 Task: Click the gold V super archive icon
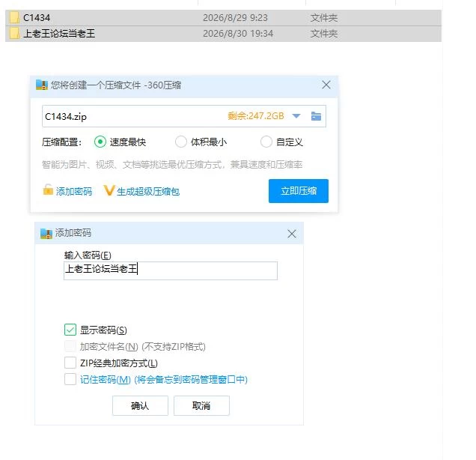(109, 190)
